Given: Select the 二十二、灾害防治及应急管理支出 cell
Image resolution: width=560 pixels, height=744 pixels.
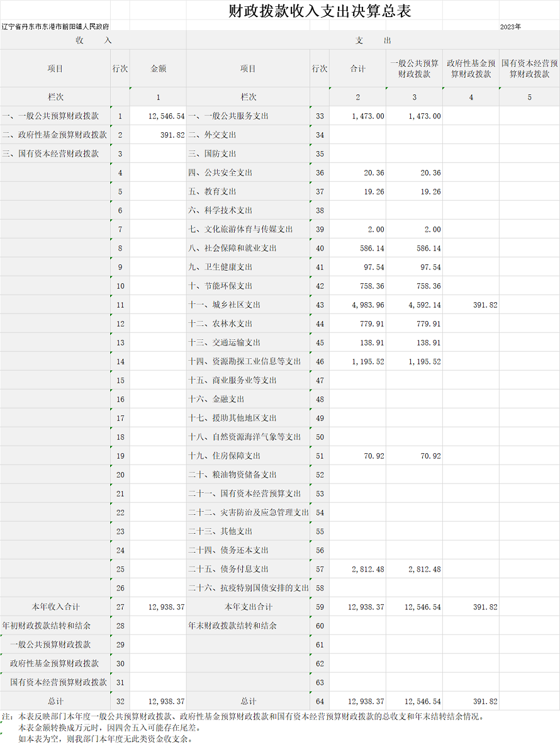Looking at the screenshot, I should click(x=248, y=512).
